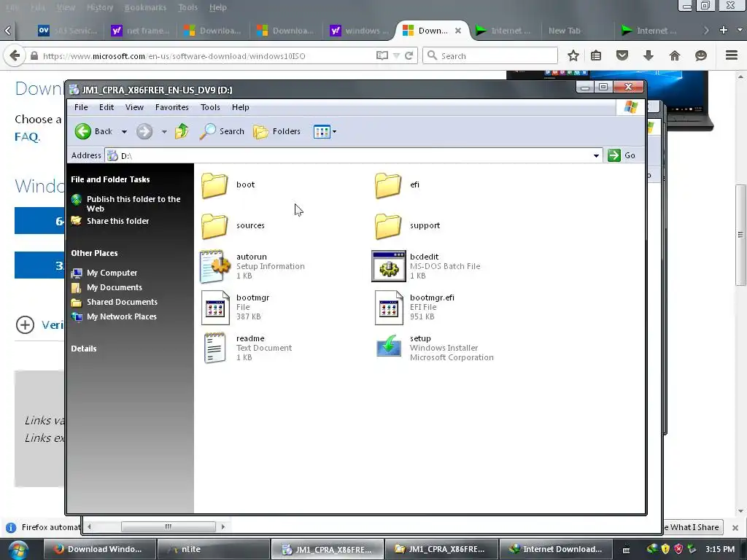Go up one folder level icon

click(x=182, y=131)
